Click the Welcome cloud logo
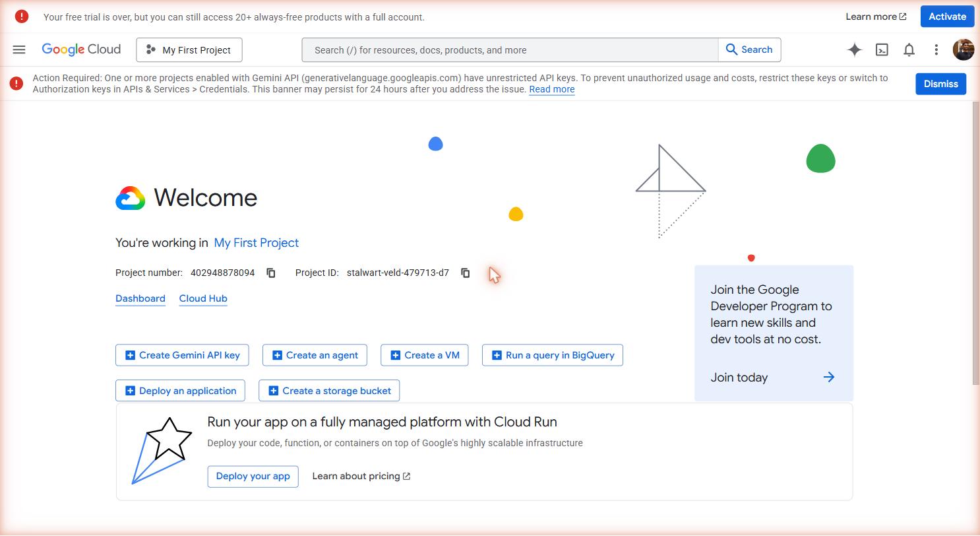 (x=131, y=198)
